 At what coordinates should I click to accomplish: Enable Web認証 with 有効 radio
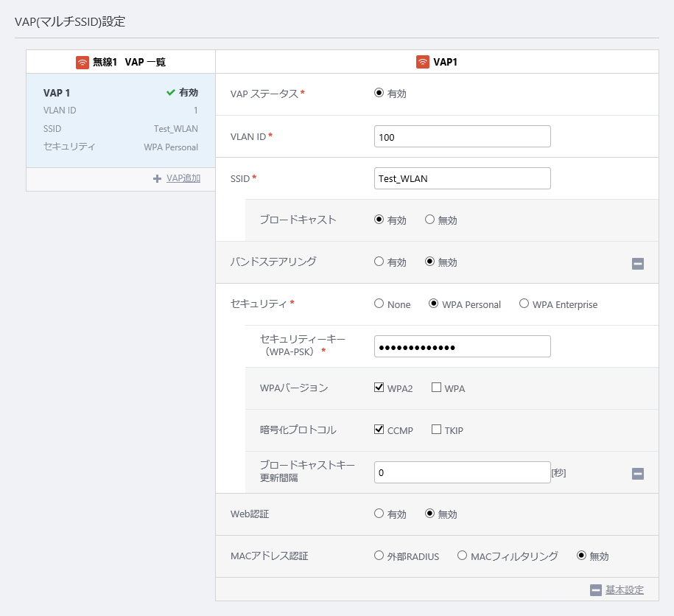pyautogui.click(x=379, y=514)
